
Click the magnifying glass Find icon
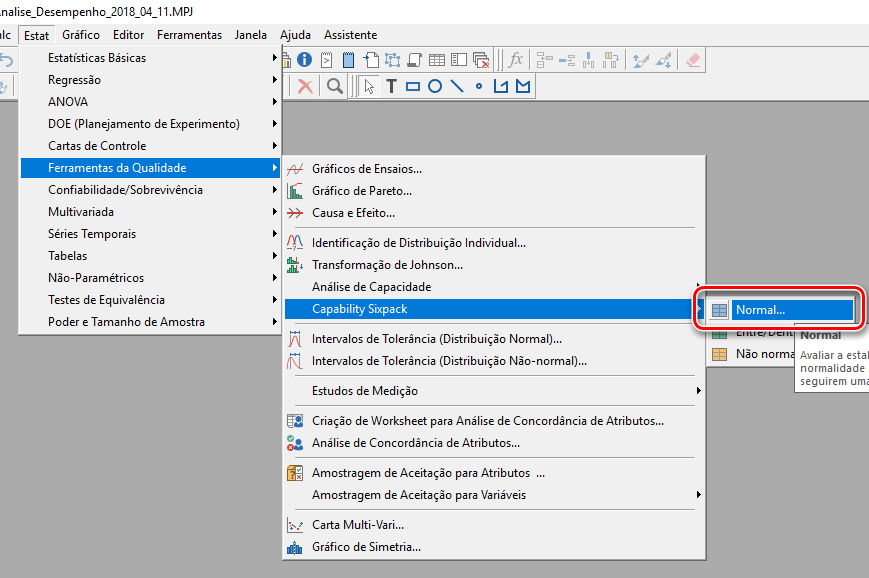(335, 87)
